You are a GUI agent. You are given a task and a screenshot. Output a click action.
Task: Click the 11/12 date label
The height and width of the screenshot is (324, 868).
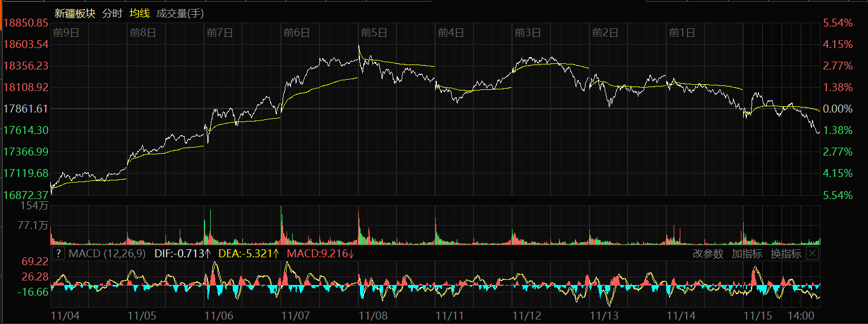527,314
